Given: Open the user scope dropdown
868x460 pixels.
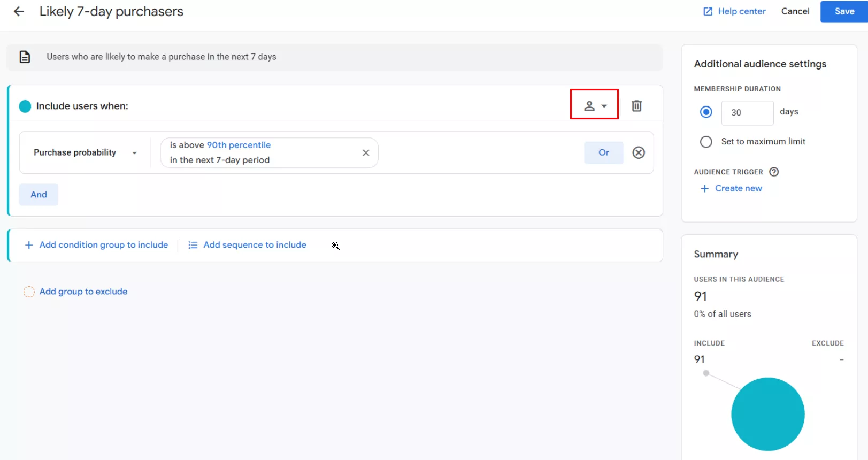Looking at the screenshot, I should click(594, 106).
